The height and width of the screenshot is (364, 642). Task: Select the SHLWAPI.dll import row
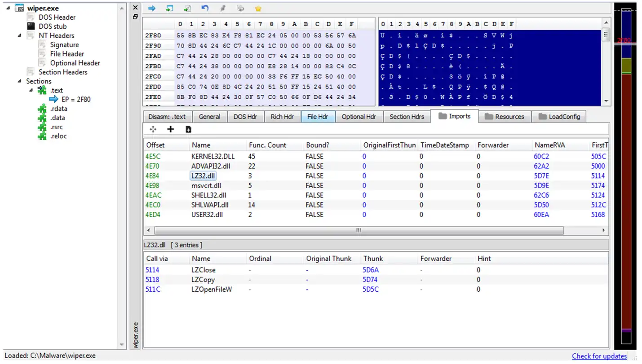[x=376, y=205]
